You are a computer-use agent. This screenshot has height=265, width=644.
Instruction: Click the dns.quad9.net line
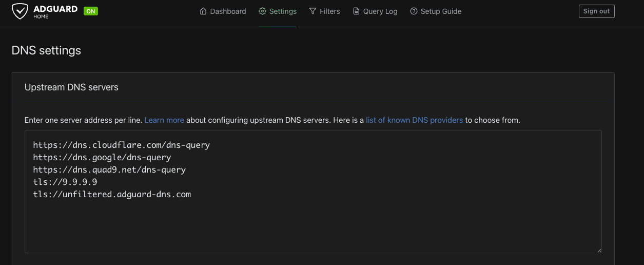click(x=109, y=169)
